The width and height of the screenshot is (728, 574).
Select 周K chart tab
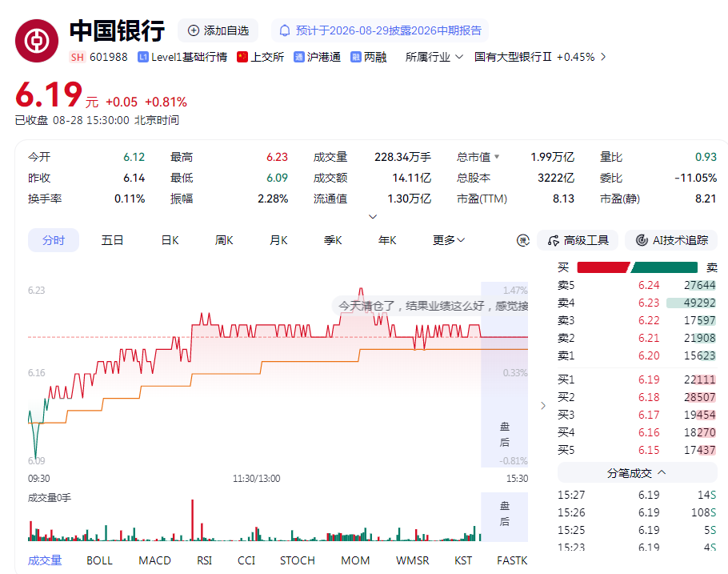point(224,240)
